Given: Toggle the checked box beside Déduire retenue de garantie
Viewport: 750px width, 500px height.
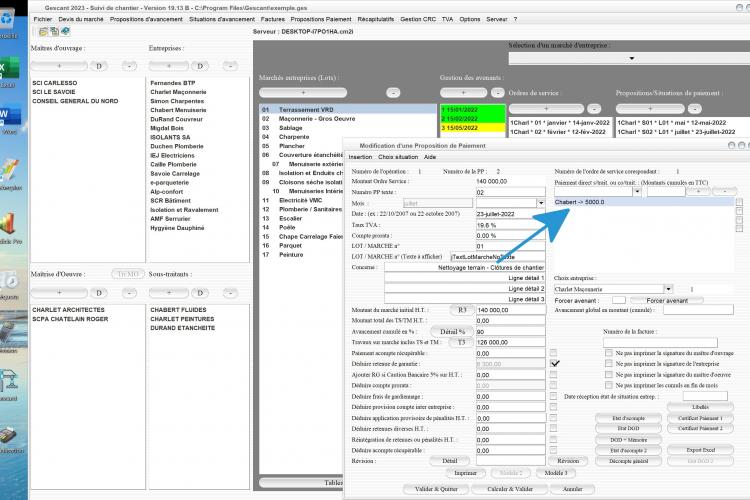Looking at the screenshot, I should [x=554, y=364].
